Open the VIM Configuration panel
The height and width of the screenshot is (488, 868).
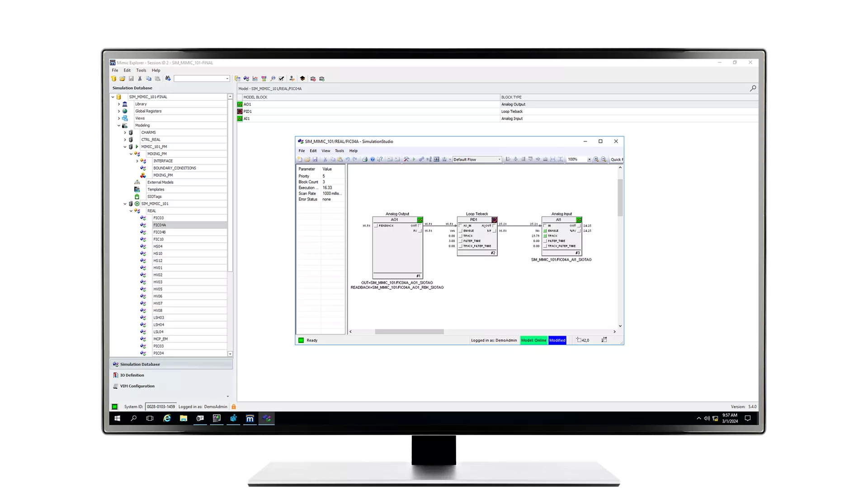pyautogui.click(x=137, y=385)
